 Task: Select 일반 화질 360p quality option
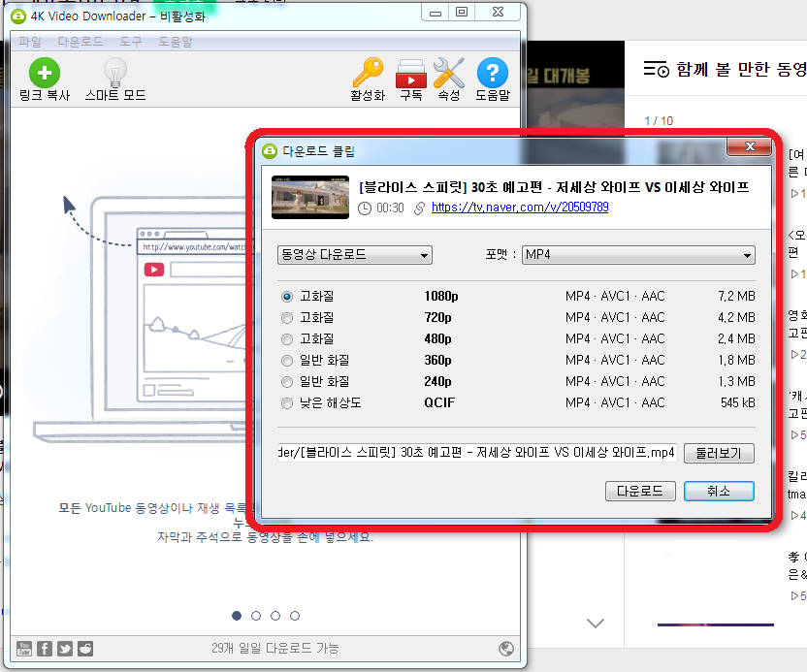287,361
